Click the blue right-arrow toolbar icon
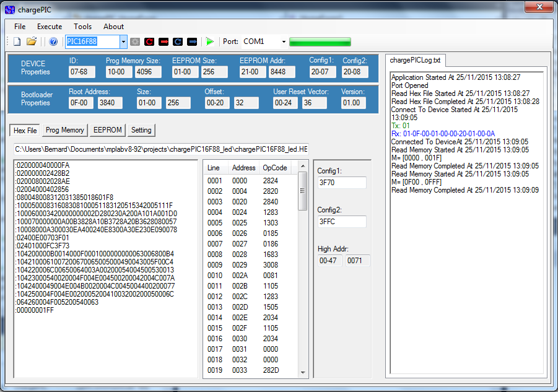558x392 pixels. [x=192, y=41]
